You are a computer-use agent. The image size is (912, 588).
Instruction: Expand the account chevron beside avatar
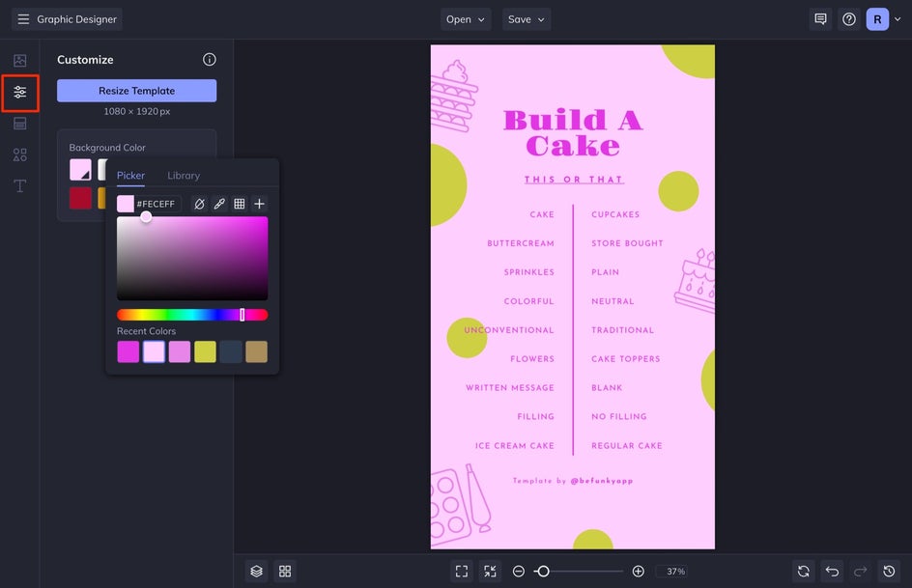click(898, 19)
